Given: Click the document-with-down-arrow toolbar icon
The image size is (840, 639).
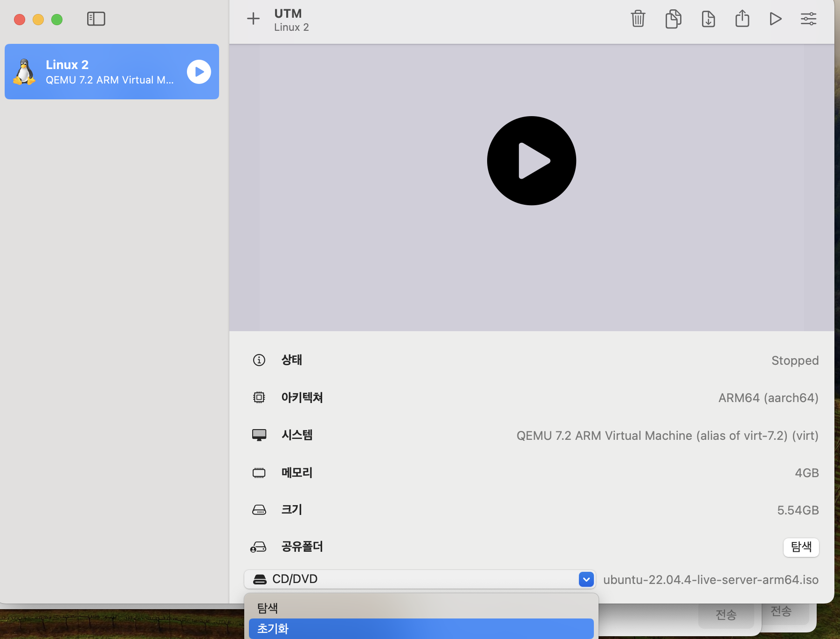Looking at the screenshot, I should point(708,19).
